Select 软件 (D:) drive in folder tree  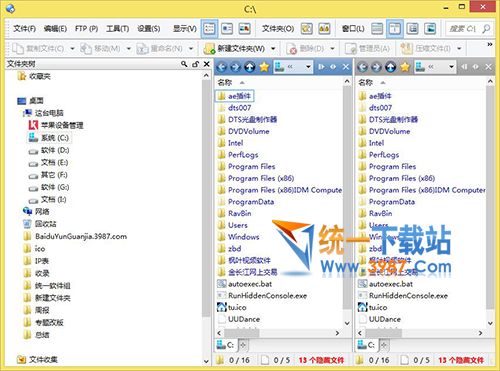tap(49, 150)
